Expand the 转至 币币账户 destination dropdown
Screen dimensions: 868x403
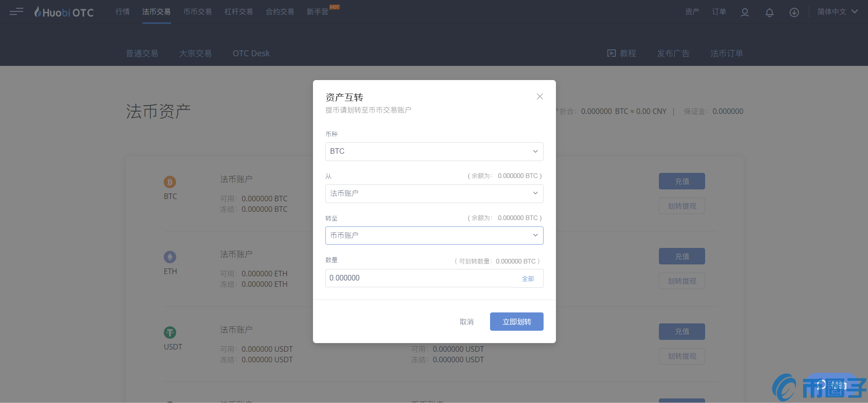(434, 236)
